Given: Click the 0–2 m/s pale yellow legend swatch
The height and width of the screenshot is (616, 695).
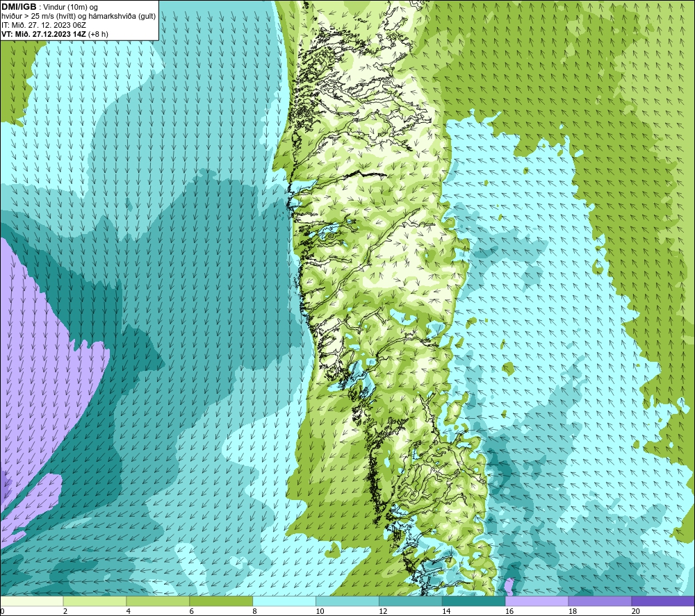Looking at the screenshot, I should tap(31, 601).
